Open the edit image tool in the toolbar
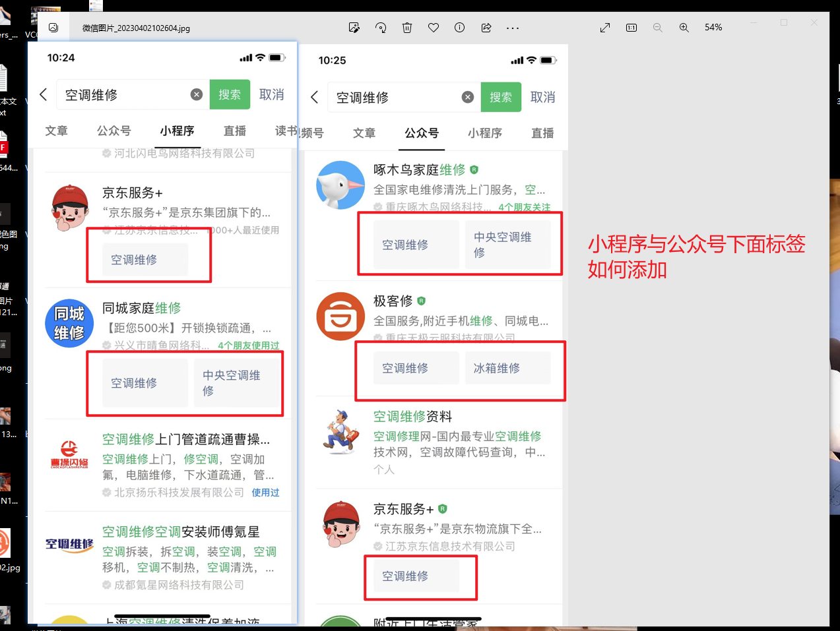Image resolution: width=840 pixels, height=631 pixels. [x=354, y=28]
